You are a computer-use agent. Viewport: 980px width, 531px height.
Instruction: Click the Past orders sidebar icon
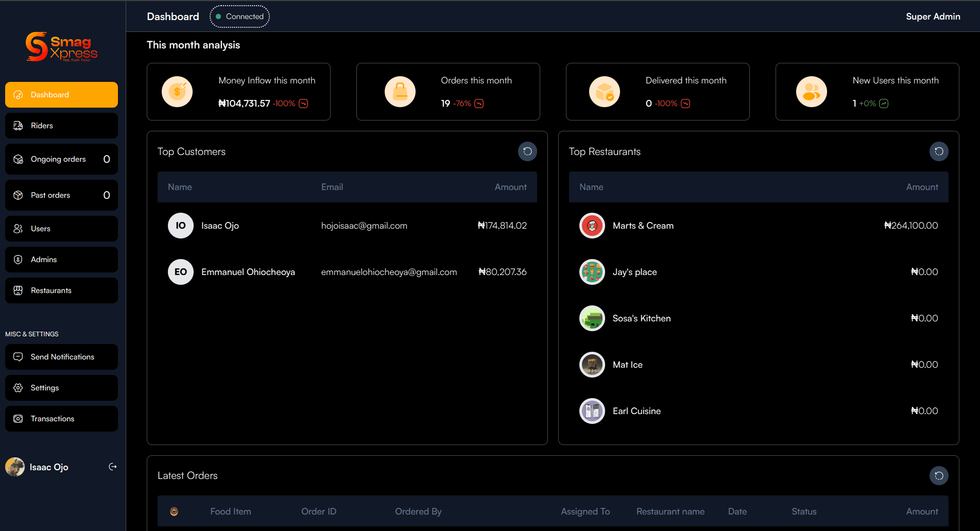point(18,195)
